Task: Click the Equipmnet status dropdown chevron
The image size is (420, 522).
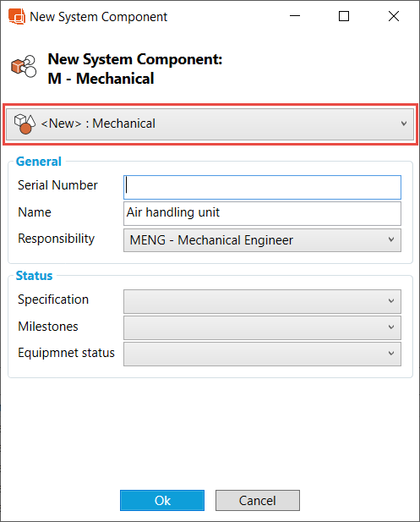Action: coord(391,353)
